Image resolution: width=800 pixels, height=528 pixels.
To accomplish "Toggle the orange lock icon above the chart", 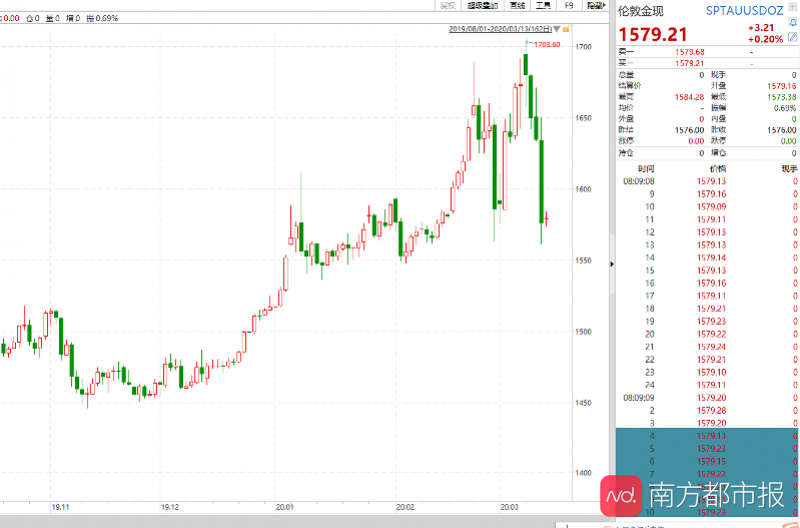I will [566, 30].
